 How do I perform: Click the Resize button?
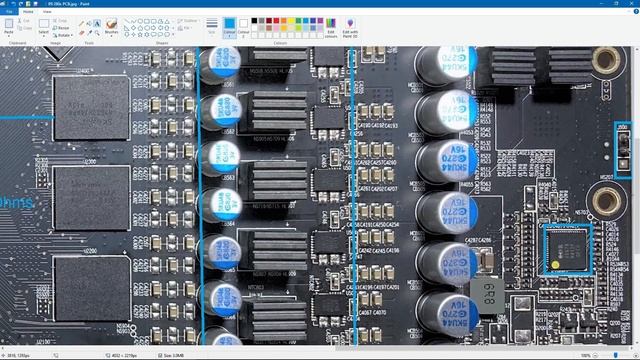pos(61,28)
